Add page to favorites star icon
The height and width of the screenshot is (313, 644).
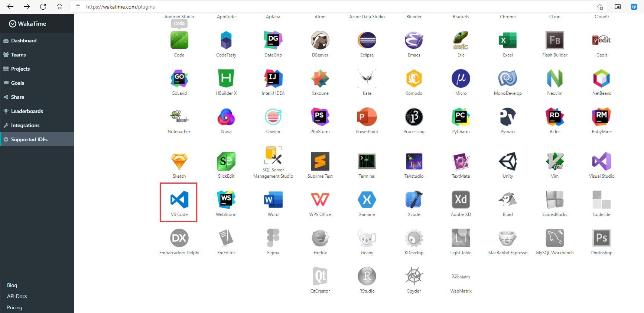600,7
